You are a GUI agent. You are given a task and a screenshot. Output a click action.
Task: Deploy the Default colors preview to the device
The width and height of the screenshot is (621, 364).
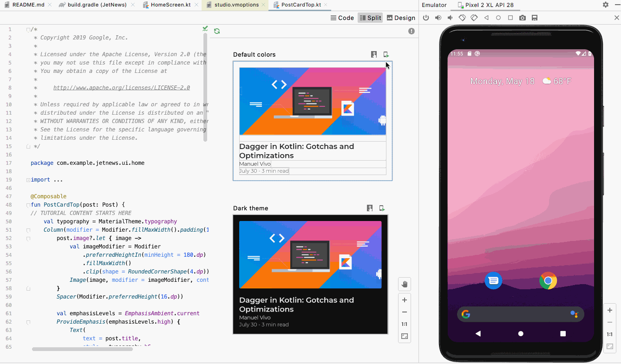tap(386, 54)
